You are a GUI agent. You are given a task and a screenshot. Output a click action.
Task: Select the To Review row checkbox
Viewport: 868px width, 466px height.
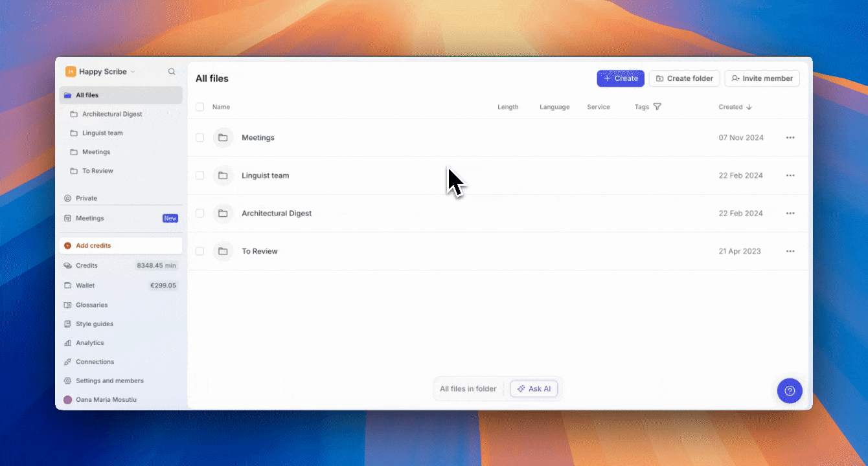[x=200, y=251]
